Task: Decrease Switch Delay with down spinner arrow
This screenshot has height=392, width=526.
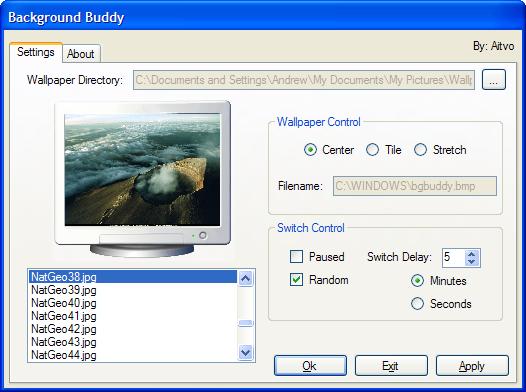Action: pos(471,262)
